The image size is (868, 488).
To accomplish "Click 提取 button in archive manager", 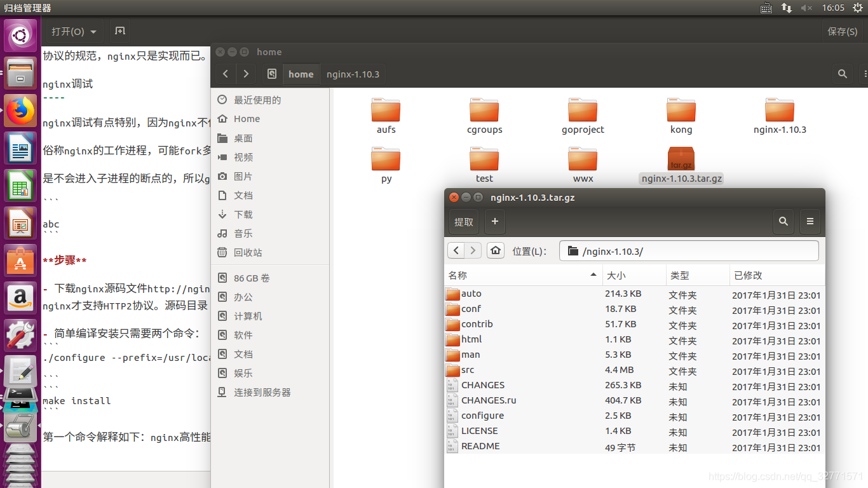I will click(x=464, y=222).
